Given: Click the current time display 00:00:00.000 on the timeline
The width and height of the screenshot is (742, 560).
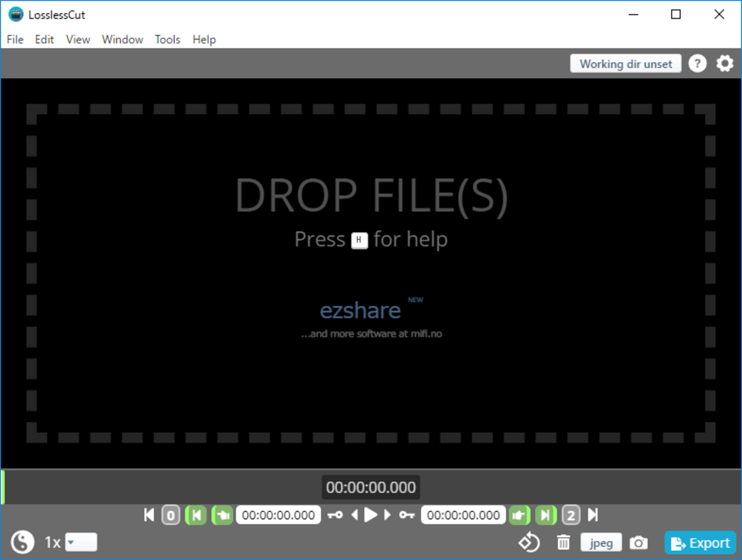Looking at the screenshot, I should click(x=371, y=488).
